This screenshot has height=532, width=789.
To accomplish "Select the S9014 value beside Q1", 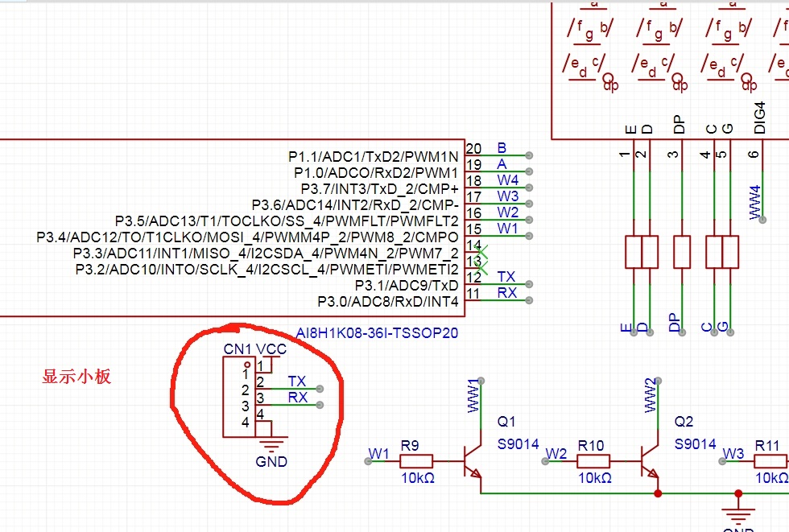I will (x=518, y=444).
